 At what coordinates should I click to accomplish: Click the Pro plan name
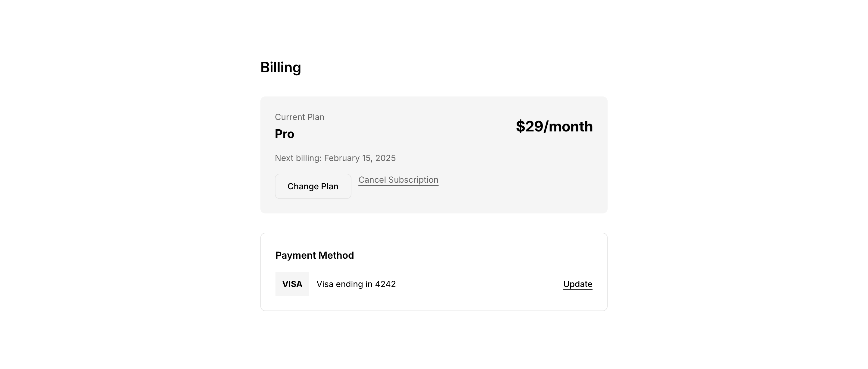click(x=285, y=134)
